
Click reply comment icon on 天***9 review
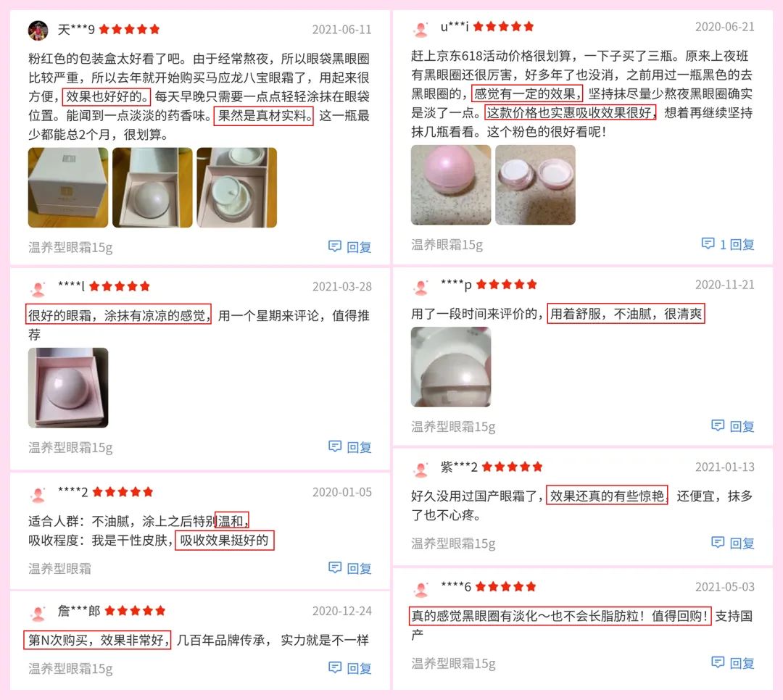pos(334,246)
